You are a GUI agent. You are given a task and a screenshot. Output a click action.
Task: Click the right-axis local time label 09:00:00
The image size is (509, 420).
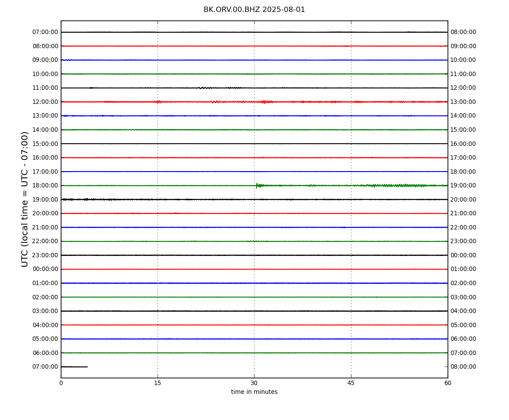click(463, 46)
